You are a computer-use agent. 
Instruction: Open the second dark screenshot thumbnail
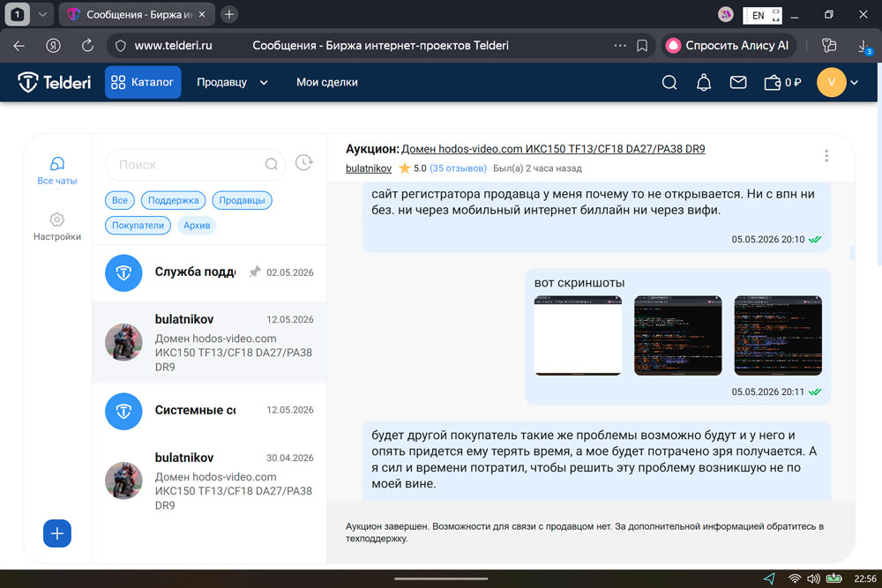[677, 335]
